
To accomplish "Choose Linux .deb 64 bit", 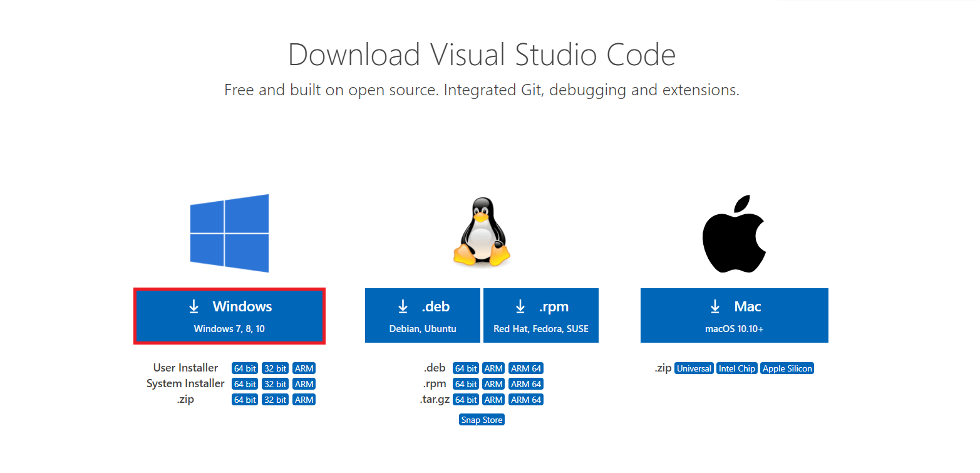I will click(x=466, y=368).
